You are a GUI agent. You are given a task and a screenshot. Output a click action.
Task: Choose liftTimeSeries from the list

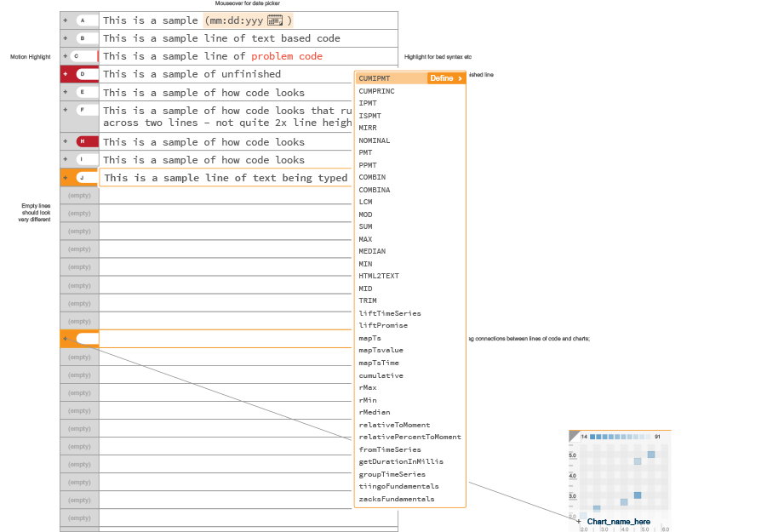[390, 313]
